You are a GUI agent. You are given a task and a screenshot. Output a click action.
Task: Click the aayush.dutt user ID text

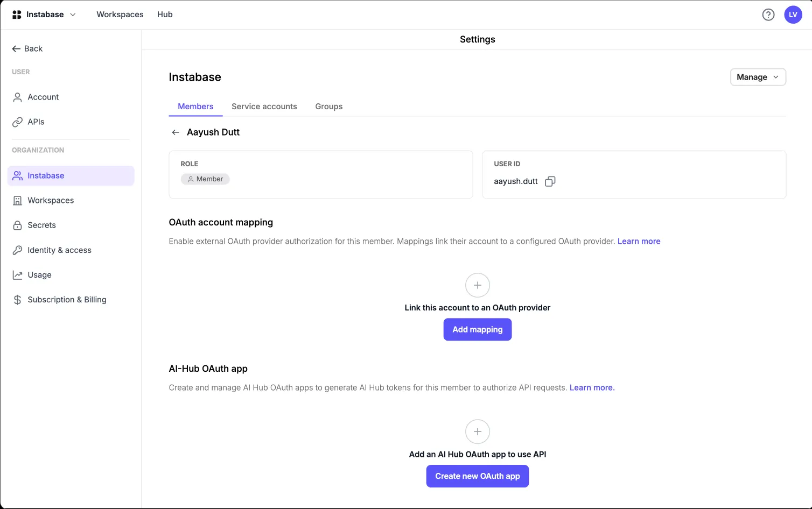[516, 181]
